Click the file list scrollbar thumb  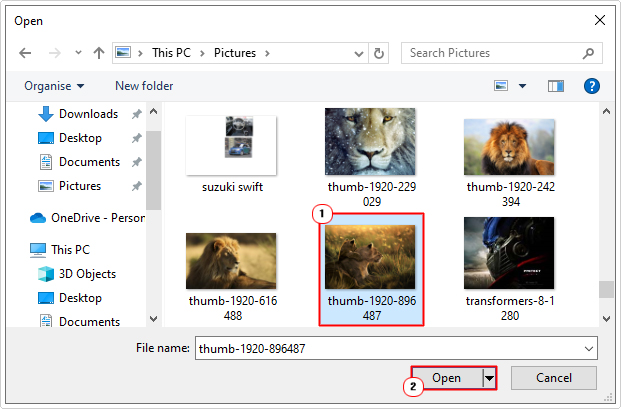[x=606, y=289]
